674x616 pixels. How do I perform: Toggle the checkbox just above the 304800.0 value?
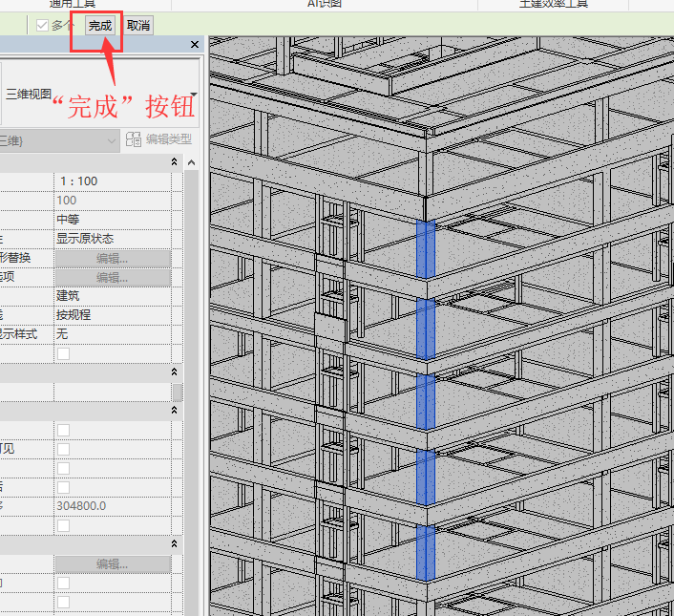(64, 487)
